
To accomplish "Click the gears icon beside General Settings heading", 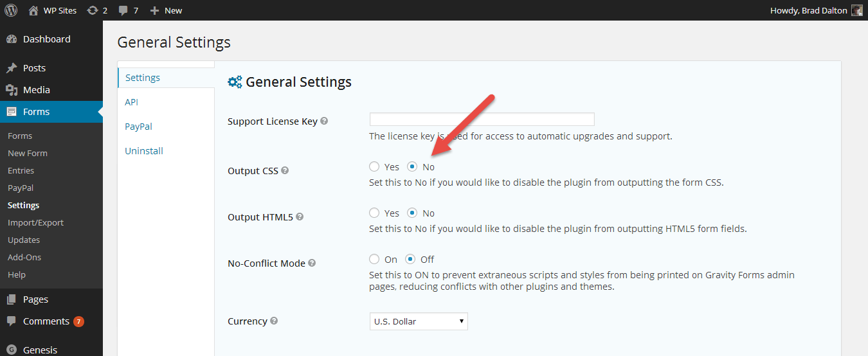I will (x=235, y=82).
